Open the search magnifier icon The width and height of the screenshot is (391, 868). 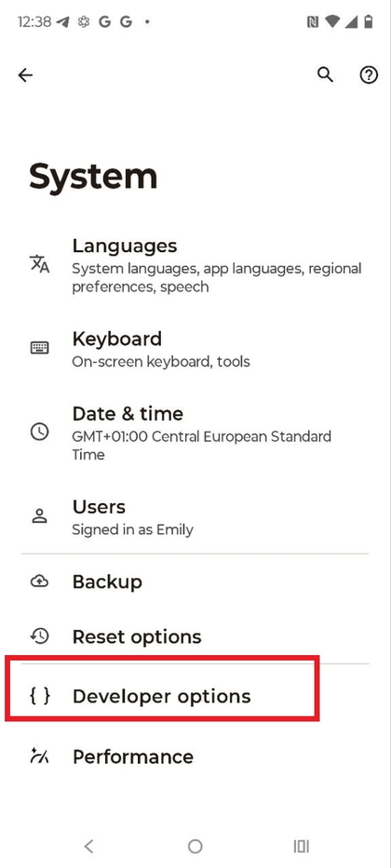point(325,74)
